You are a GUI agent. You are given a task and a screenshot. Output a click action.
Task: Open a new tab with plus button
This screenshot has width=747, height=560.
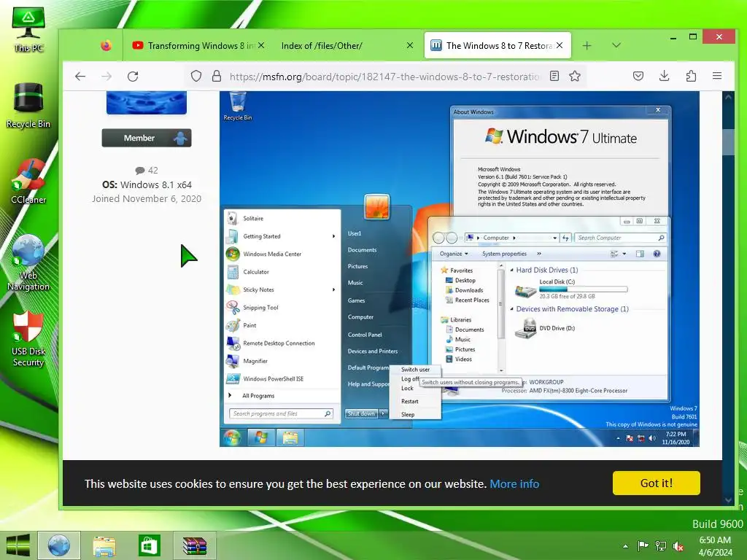[587, 45]
